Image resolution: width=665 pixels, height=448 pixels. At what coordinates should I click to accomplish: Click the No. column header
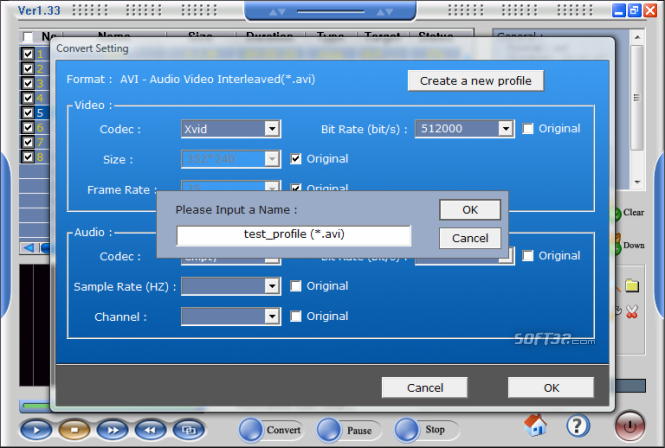click(48, 37)
